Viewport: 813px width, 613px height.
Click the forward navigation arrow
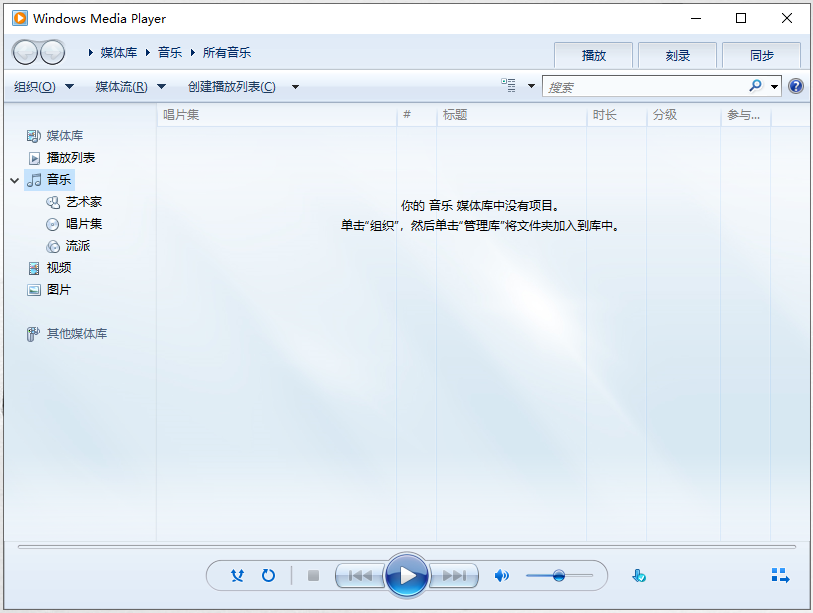pos(52,52)
